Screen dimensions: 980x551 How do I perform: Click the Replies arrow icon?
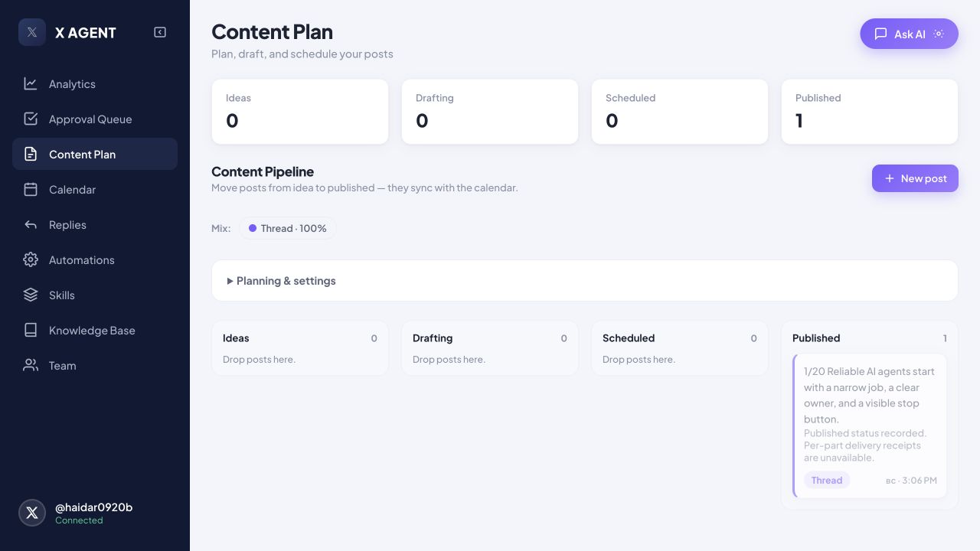31,225
